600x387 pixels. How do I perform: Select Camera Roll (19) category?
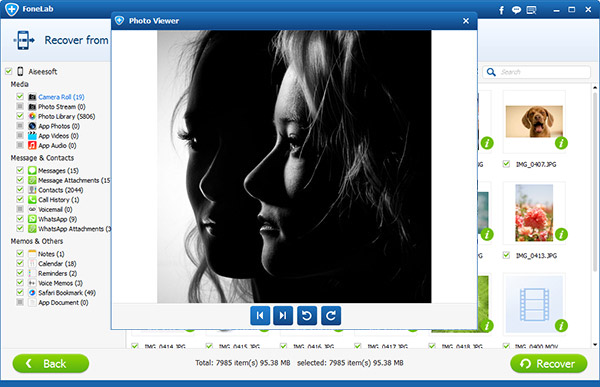point(61,97)
